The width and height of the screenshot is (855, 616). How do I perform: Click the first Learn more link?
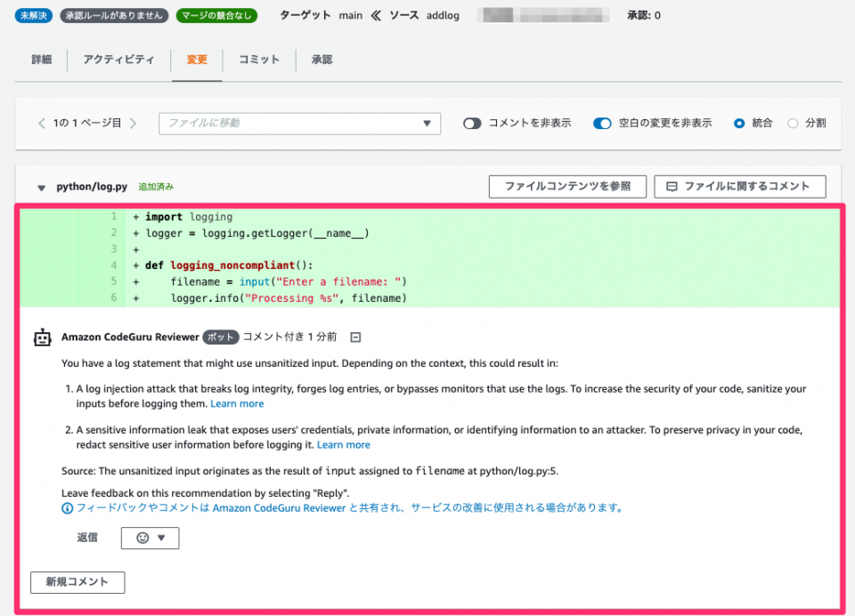tap(237, 403)
